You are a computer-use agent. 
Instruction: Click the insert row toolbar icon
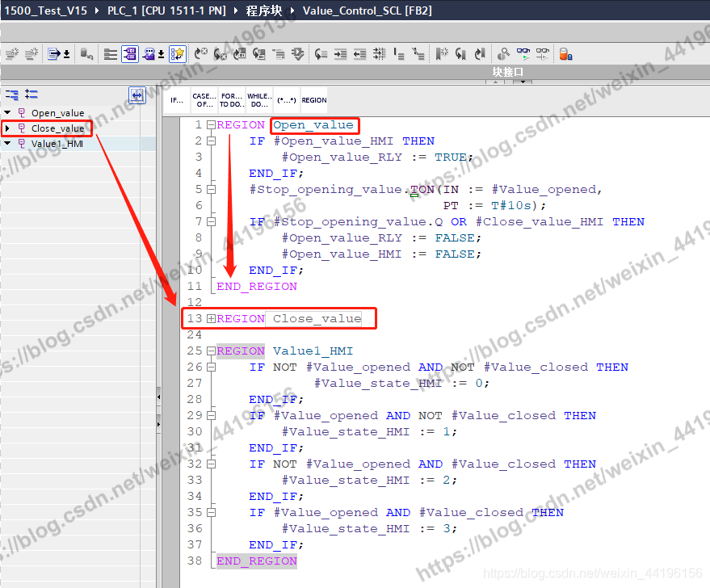coord(12,54)
